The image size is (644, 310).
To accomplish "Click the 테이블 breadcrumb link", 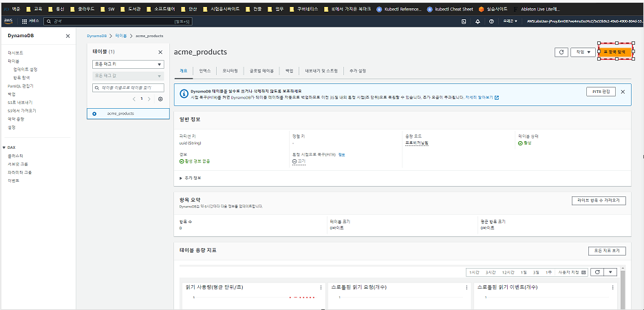I will [x=121, y=37].
